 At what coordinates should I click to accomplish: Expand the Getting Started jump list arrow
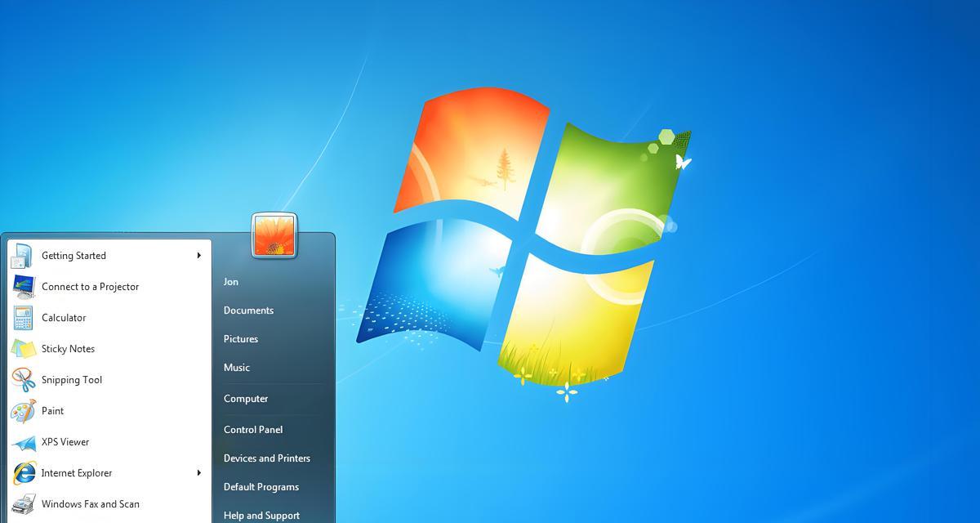[198, 256]
